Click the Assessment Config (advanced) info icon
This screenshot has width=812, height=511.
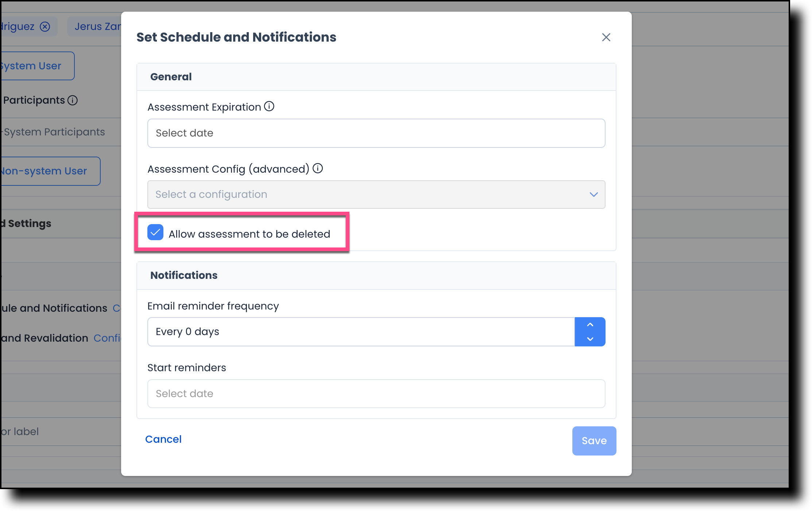click(318, 169)
